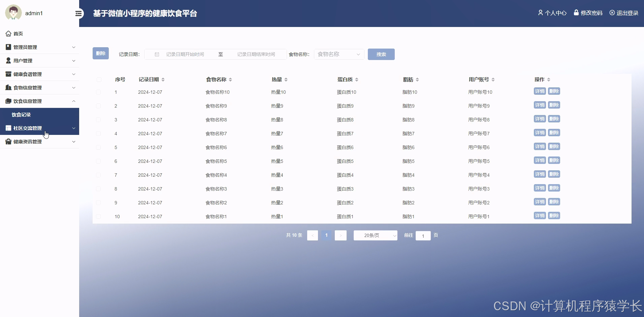Select the 食物信息管理 bar-chart icon
The image size is (644, 317).
pos(8,87)
